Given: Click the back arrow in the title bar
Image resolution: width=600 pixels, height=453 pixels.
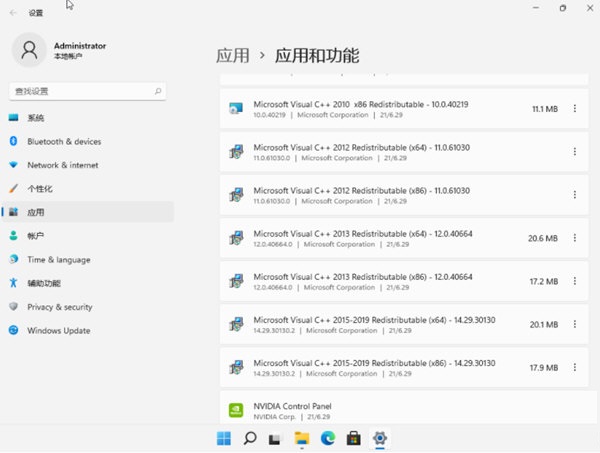Looking at the screenshot, I should [x=14, y=13].
